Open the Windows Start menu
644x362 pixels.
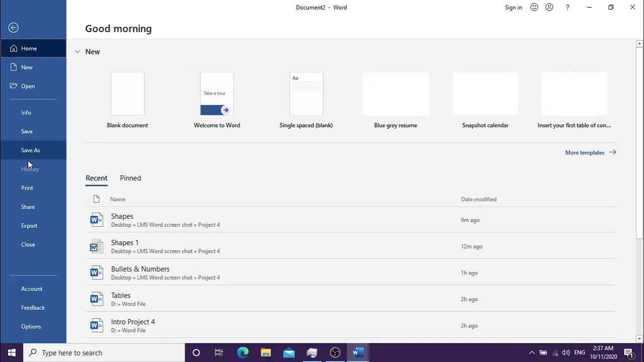(x=12, y=353)
